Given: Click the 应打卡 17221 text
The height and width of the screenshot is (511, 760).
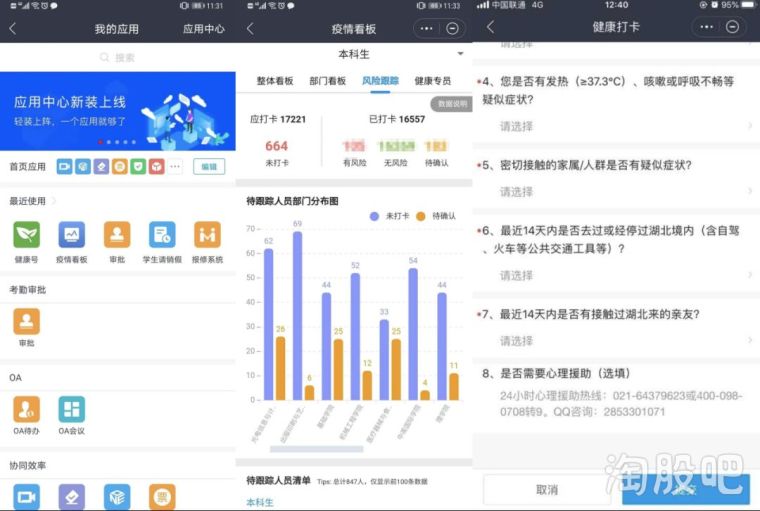Looking at the screenshot, I should click(278, 119).
